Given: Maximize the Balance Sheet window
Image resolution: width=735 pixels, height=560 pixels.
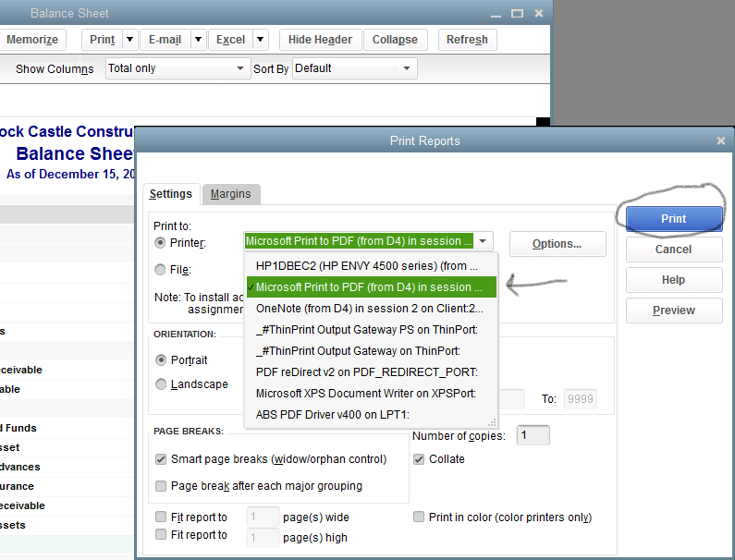Looking at the screenshot, I should click(x=517, y=14).
